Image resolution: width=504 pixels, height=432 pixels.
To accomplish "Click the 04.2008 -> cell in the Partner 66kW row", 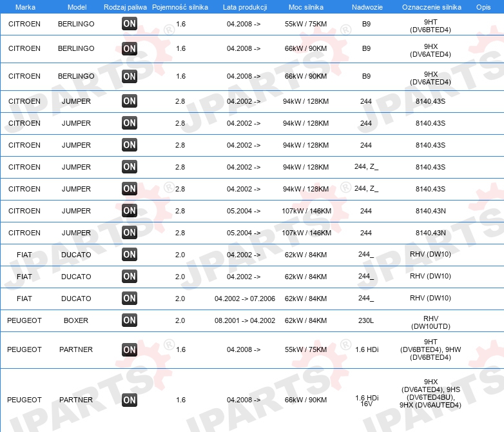I will 244,400.
